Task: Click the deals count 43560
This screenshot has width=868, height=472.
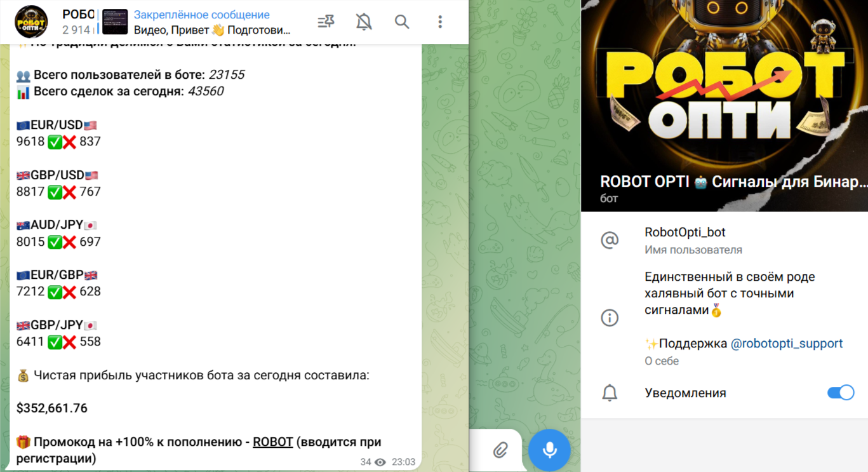Action: pos(205,91)
